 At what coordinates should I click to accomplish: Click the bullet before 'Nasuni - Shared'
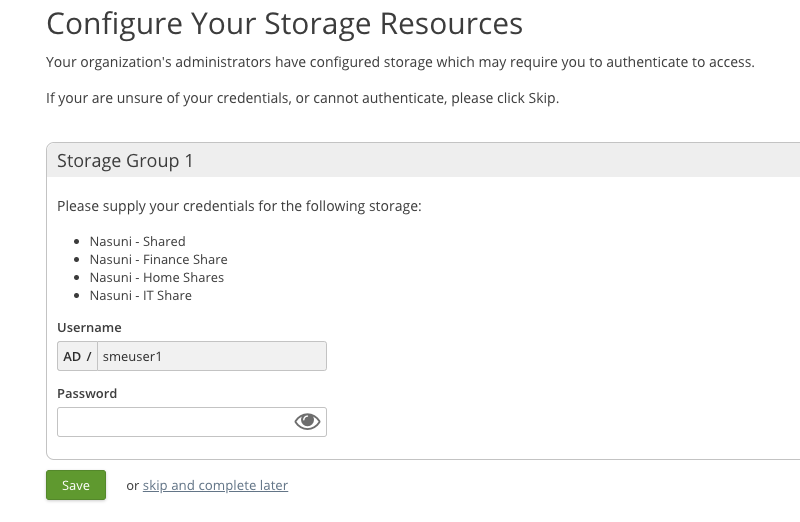coord(78,242)
